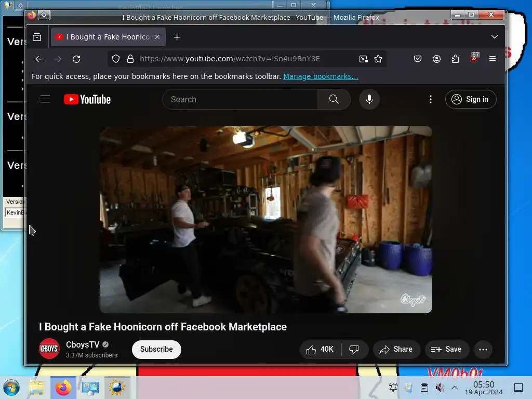Viewport: 532px width, 399px height.
Task: Open Picture-in-Picture from the address bar
Action: point(363,59)
